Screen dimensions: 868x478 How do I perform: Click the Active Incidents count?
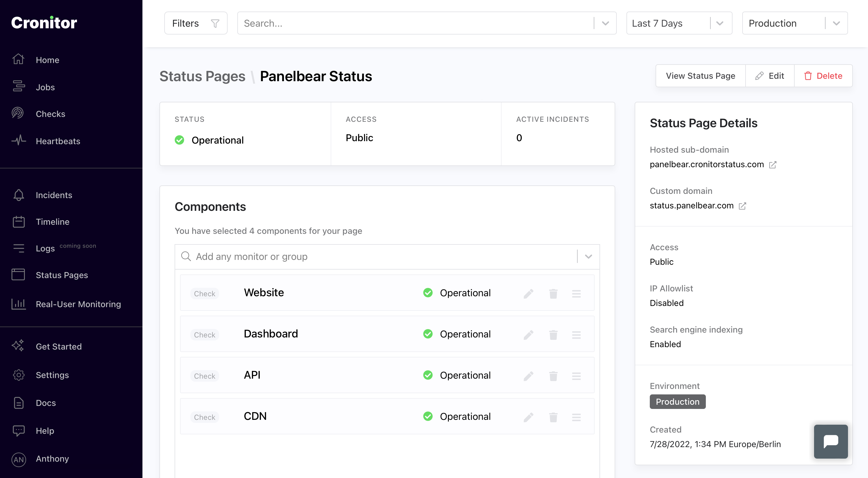pos(519,138)
